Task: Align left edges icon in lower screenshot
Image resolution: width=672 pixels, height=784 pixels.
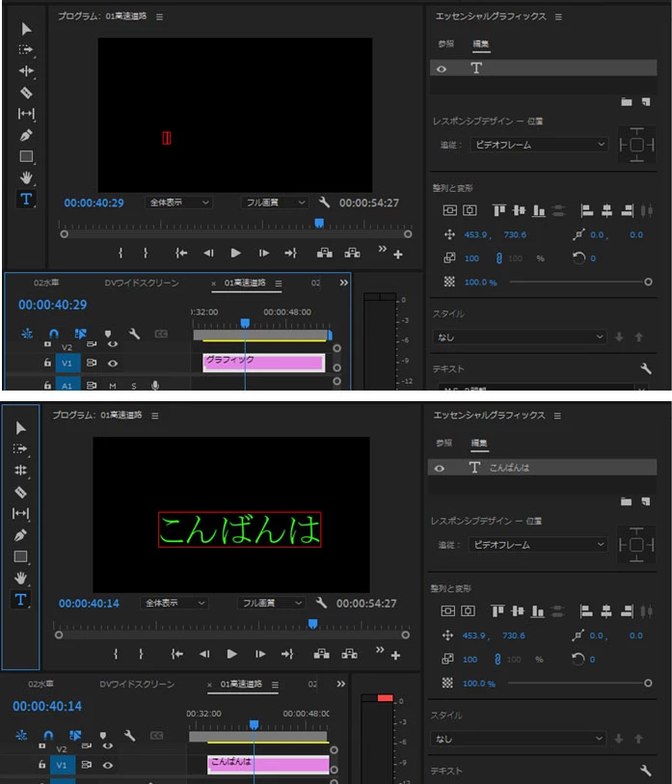Action: (586, 611)
